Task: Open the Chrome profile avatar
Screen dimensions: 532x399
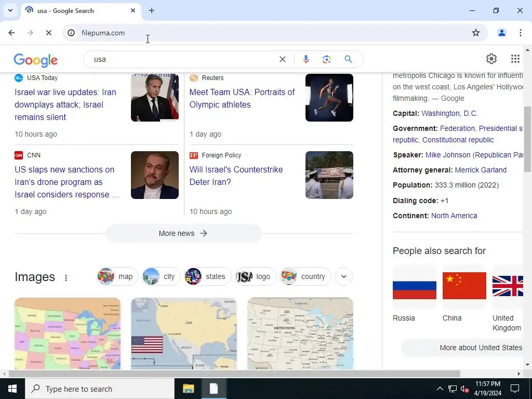Action: pyautogui.click(x=501, y=33)
